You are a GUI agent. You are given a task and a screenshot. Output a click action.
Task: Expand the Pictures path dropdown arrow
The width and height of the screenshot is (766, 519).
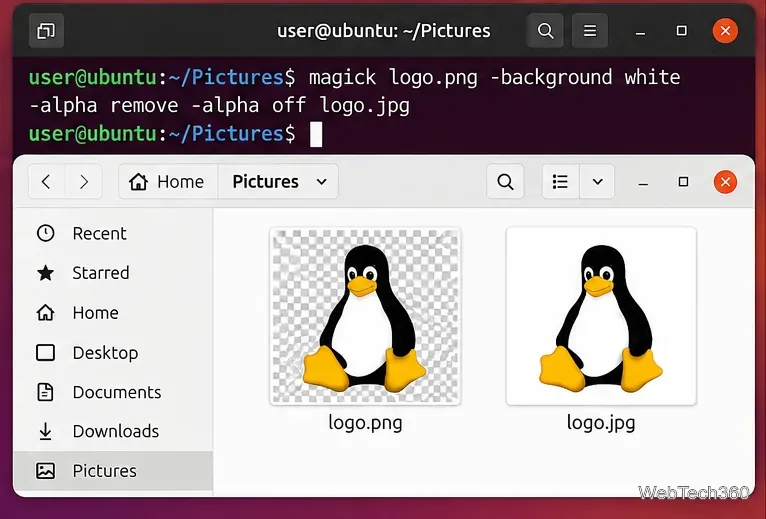[x=321, y=182]
